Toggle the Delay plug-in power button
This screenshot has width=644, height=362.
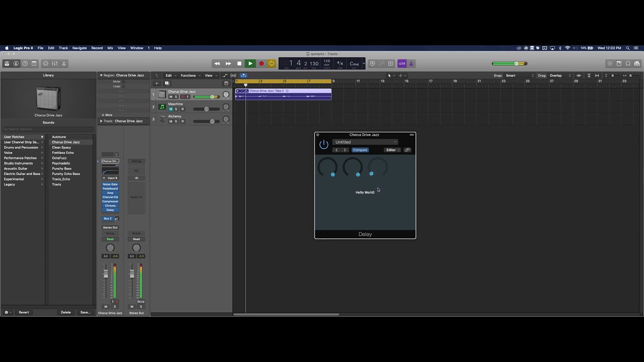(x=324, y=145)
